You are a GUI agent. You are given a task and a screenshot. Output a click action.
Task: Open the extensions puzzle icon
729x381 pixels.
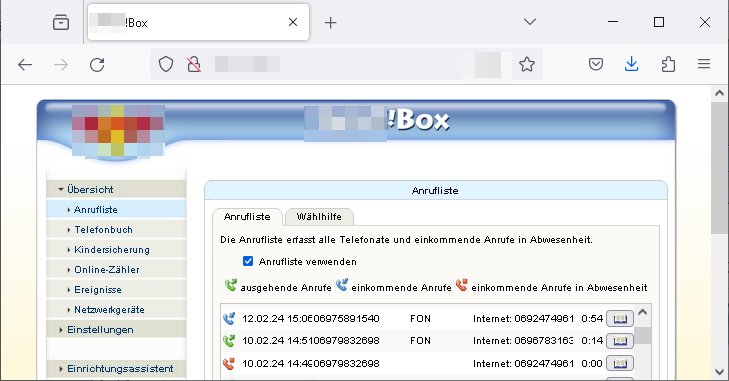click(668, 64)
